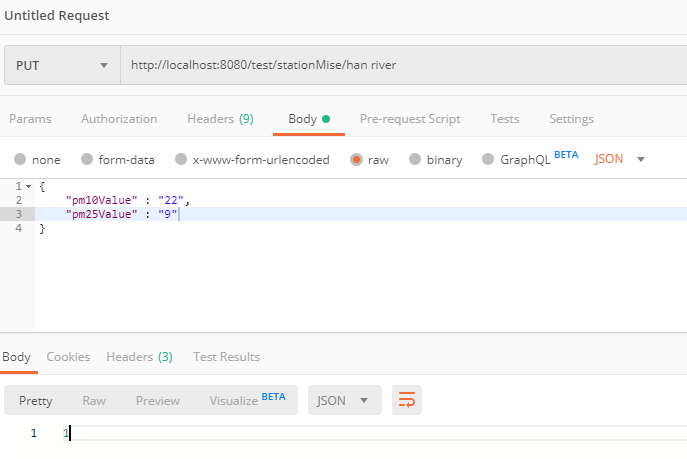This screenshot has width=687, height=459.
Task: Switch to the Tests tab
Action: coord(505,119)
